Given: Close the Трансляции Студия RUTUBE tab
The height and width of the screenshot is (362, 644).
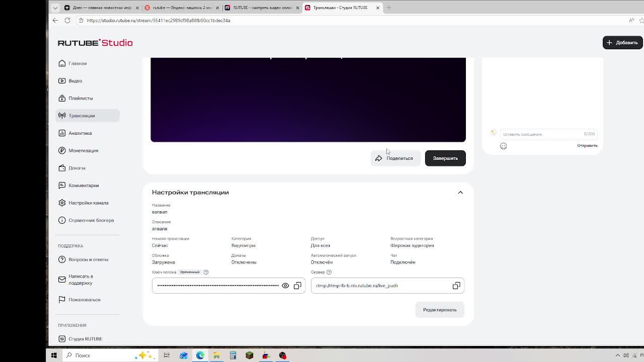Looking at the screenshot, I should [378, 8].
